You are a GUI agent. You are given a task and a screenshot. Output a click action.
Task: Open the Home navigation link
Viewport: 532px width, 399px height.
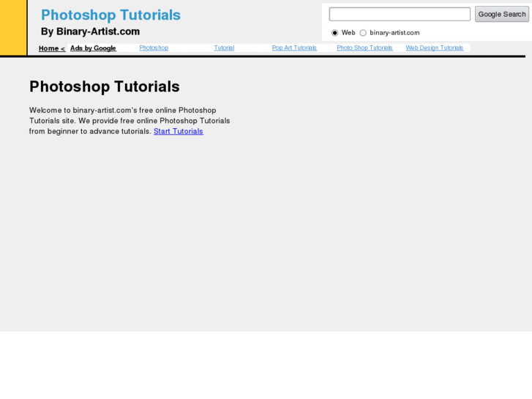tap(52, 48)
